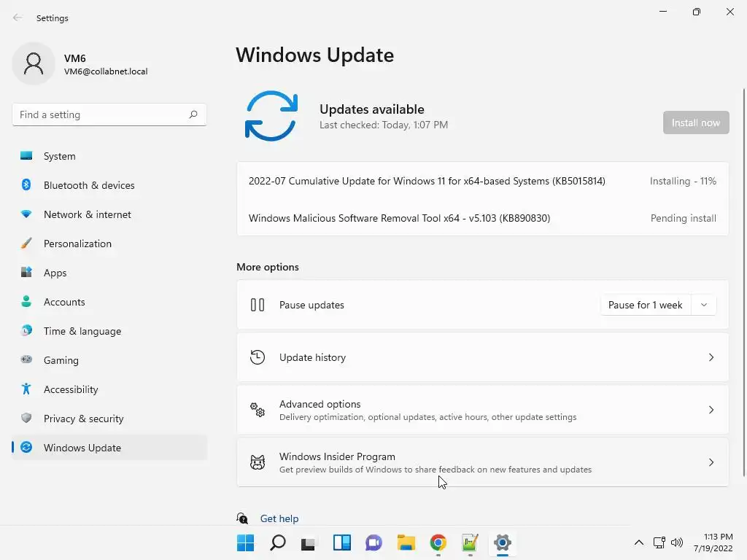Click the Pending install status text
Viewport: 747px width, 560px height.
[683, 218]
